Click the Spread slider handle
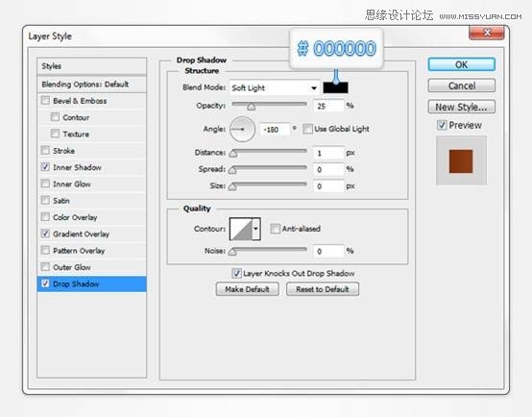Viewport: 532px width, 417px height. pyautogui.click(x=232, y=170)
